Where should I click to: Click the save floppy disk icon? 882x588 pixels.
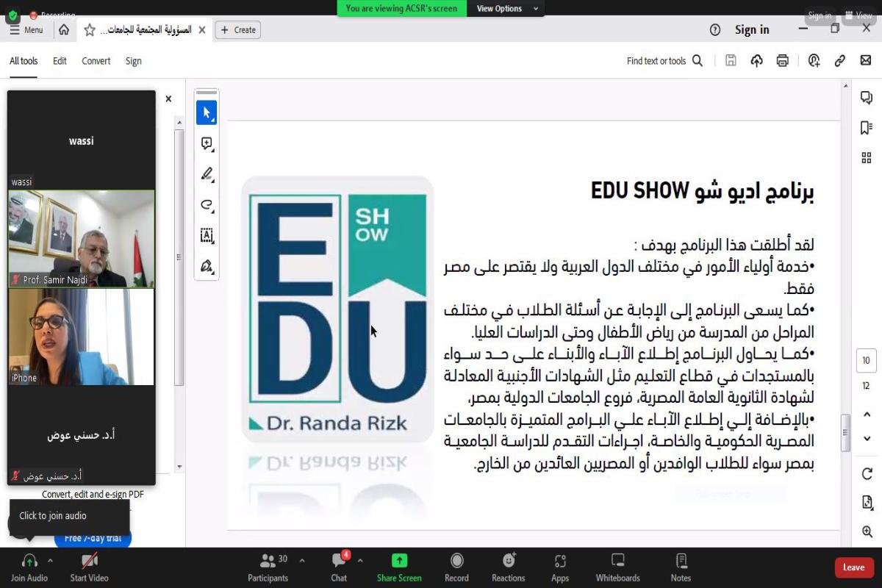pyautogui.click(x=731, y=61)
